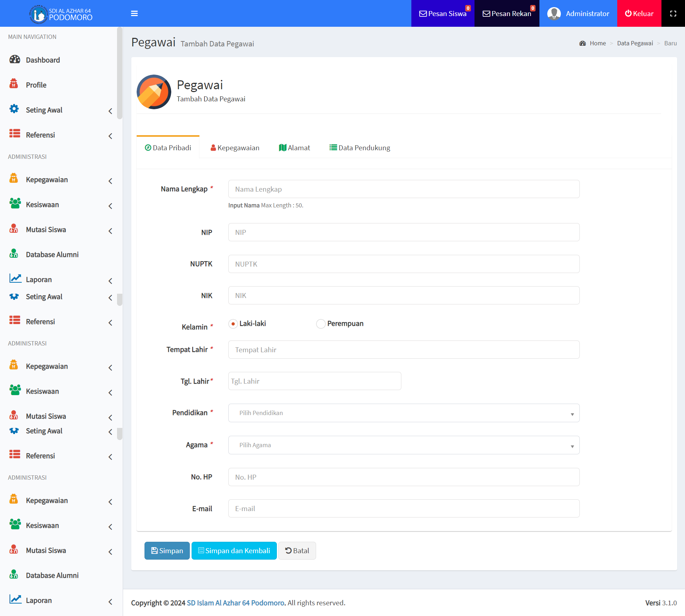Screen dimensions: 685x616
Task: Select Perempuan gender radio button
Action: 321,324
